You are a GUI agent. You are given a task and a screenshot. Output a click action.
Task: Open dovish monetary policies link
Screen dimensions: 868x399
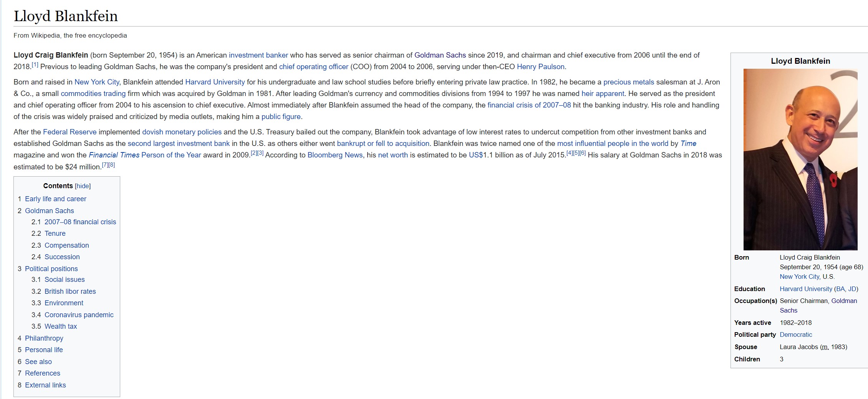tap(182, 132)
